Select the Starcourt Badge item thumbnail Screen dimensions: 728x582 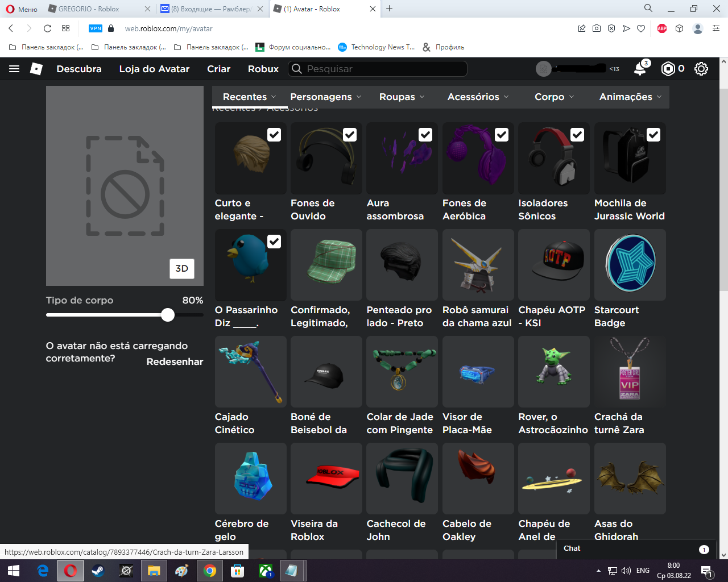point(630,265)
